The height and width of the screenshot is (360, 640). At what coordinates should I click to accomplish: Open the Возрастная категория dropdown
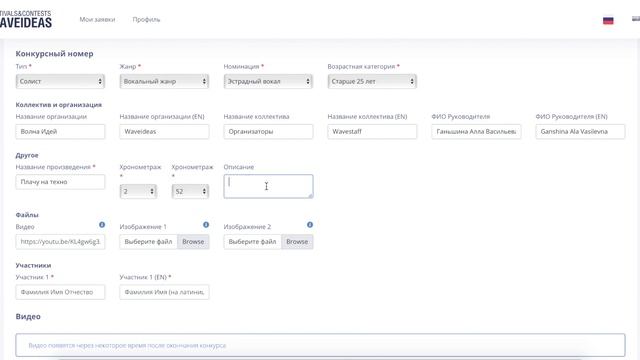[x=372, y=81]
